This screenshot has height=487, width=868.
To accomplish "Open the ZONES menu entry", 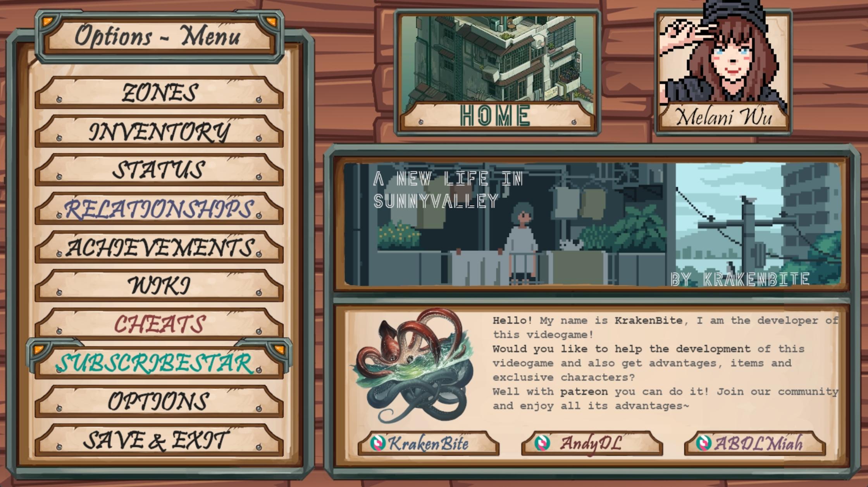I will tap(159, 93).
